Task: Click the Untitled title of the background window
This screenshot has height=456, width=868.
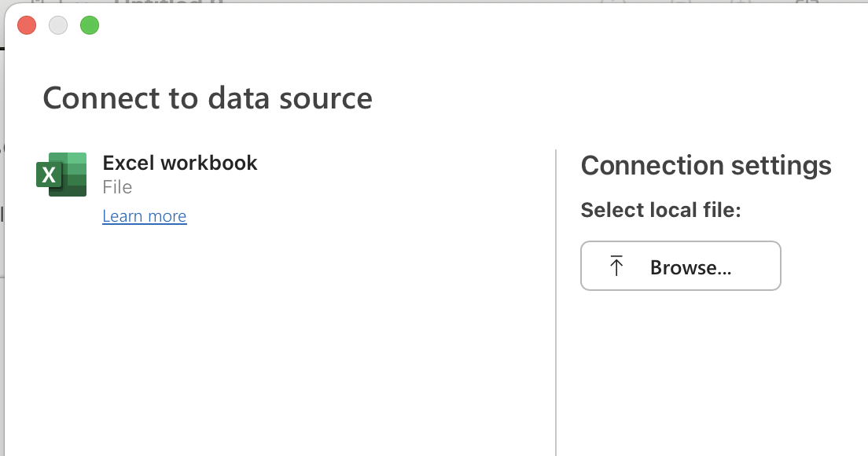Action: coord(169,3)
